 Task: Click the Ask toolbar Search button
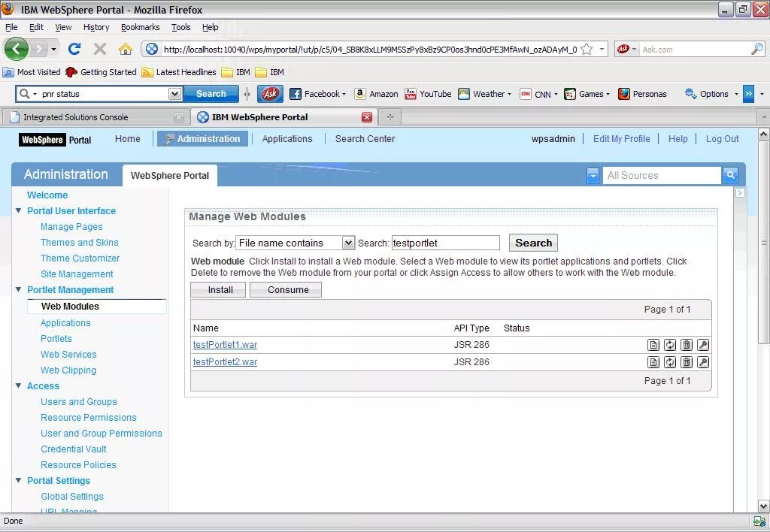click(x=211, y=94)
